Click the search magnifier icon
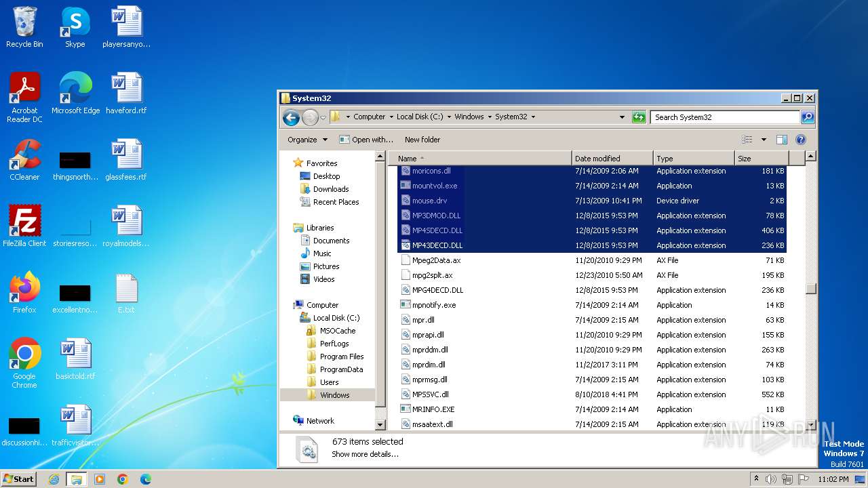 [807, 117]
